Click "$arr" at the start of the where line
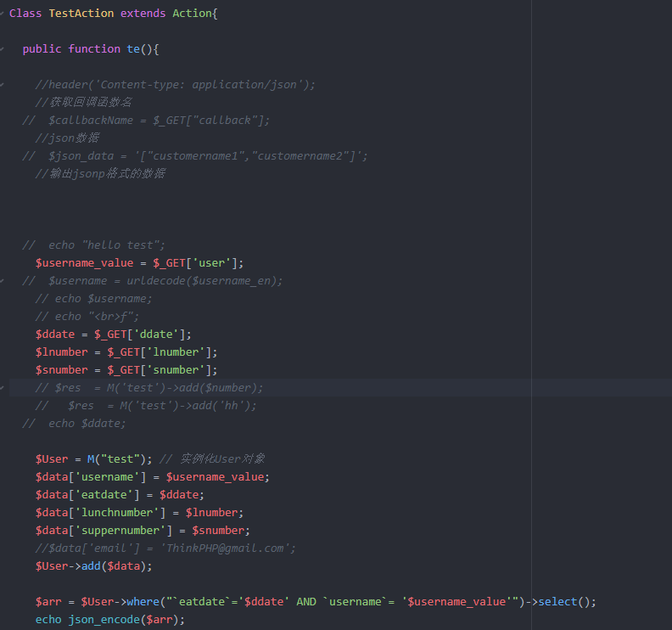Viewport: 672px width, 630px height. [x=48, y=602]
